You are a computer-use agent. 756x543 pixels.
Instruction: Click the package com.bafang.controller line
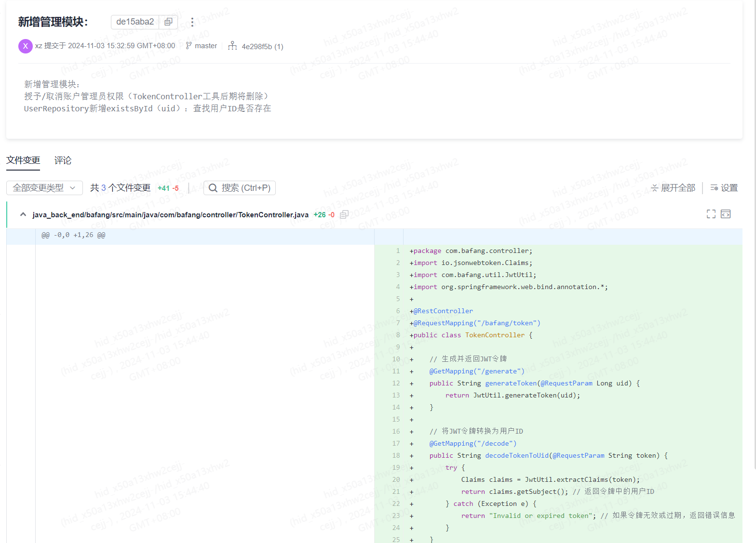(471, 251)
